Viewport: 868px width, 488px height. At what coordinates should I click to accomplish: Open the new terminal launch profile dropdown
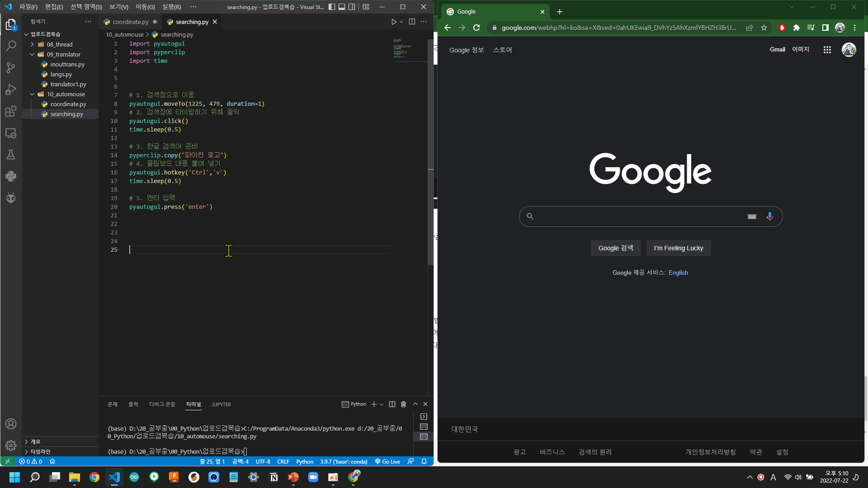coord(382,404)
